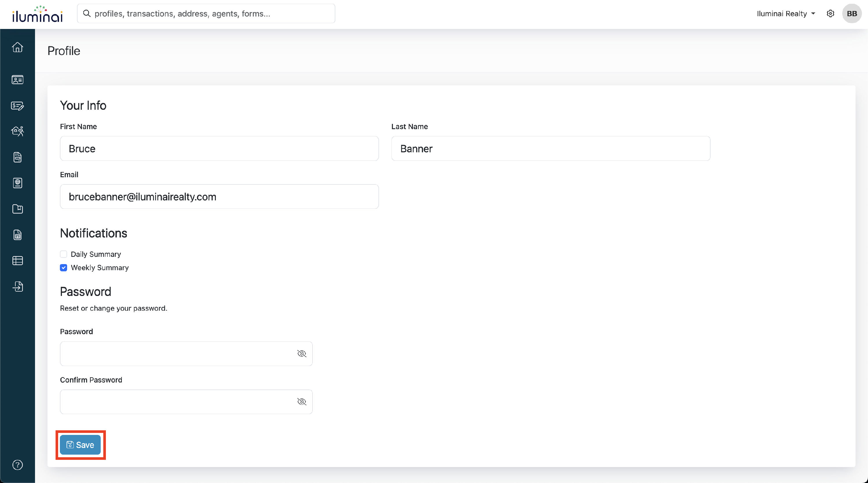
Task: Click the Notifications section heading
Action: tap(94, 233)
